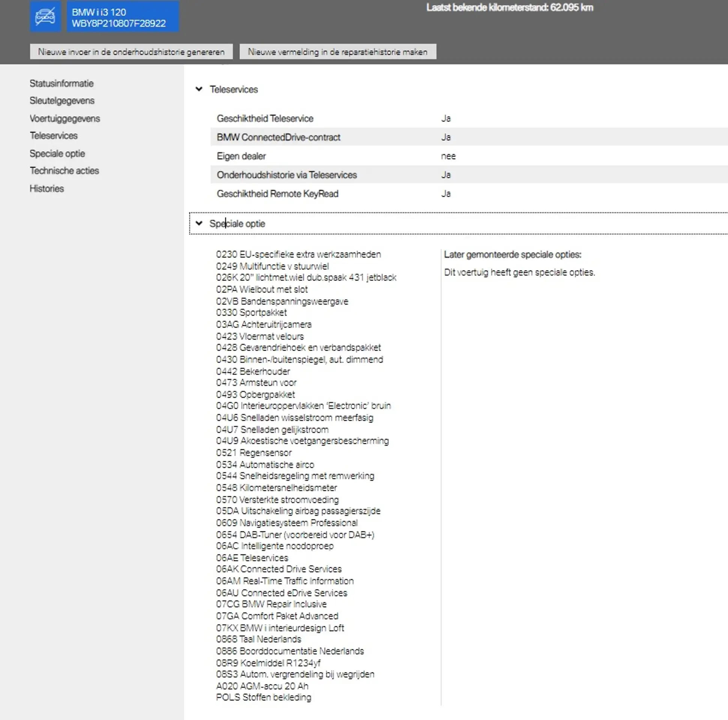728x720 pixels.
Task: Click option 0570 Versterkte stroomvoeding
Action: click(x=277, y=500)
